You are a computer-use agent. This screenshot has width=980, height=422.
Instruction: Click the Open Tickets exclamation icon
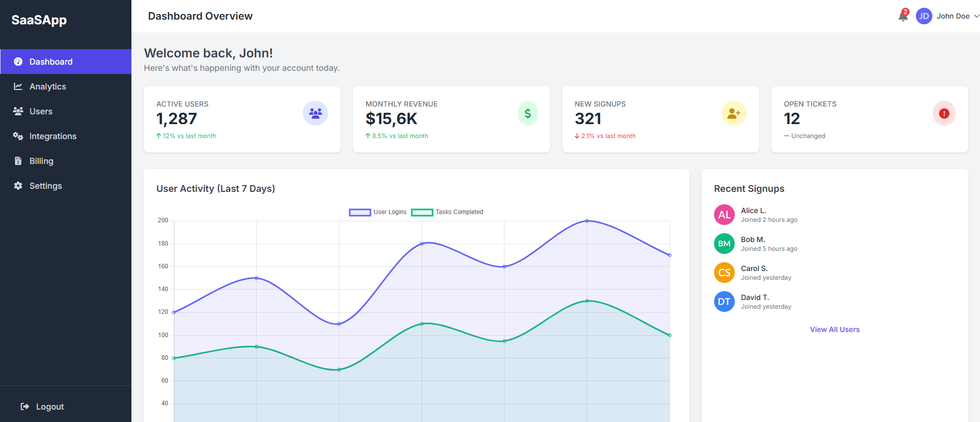pos(944,113)
